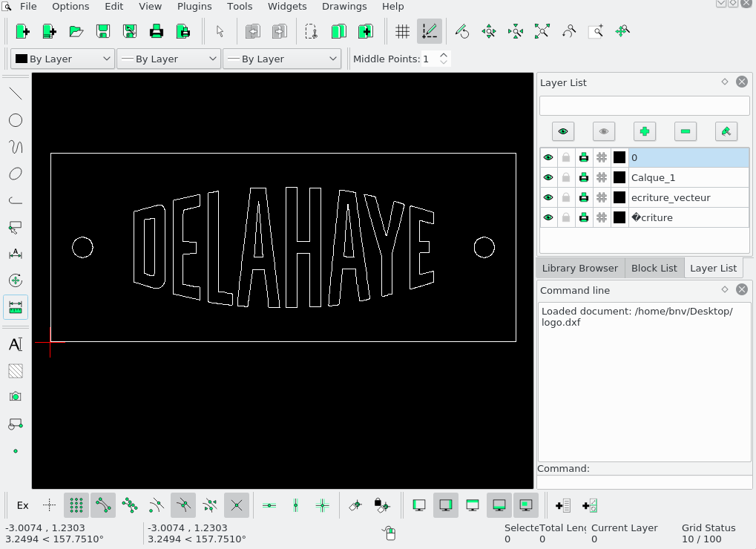Screen dimensions: 756x549
Task: Click the color swatch of layer ecriture_vecteur
Action: click(619, 197)
